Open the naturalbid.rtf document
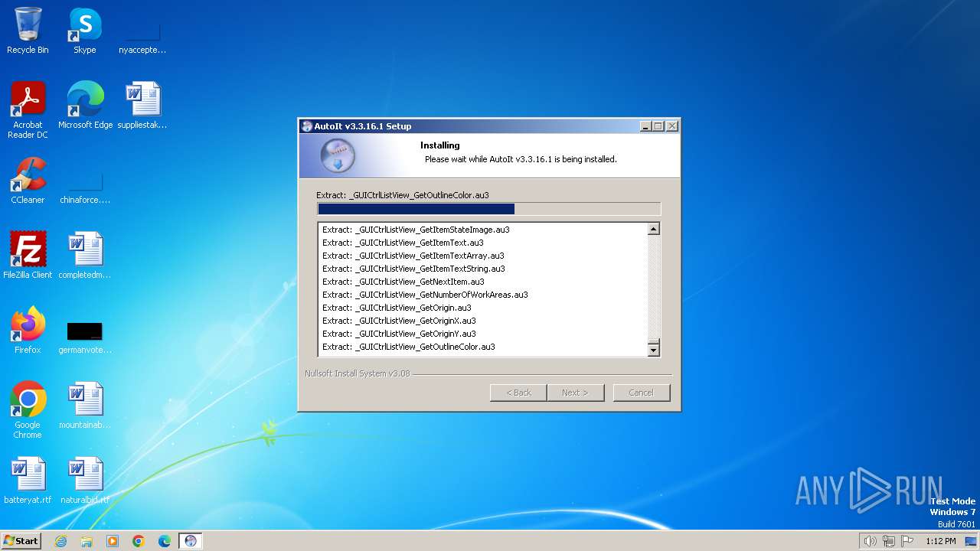The width and height of the screenshot is (980, 551). (85, 480)
